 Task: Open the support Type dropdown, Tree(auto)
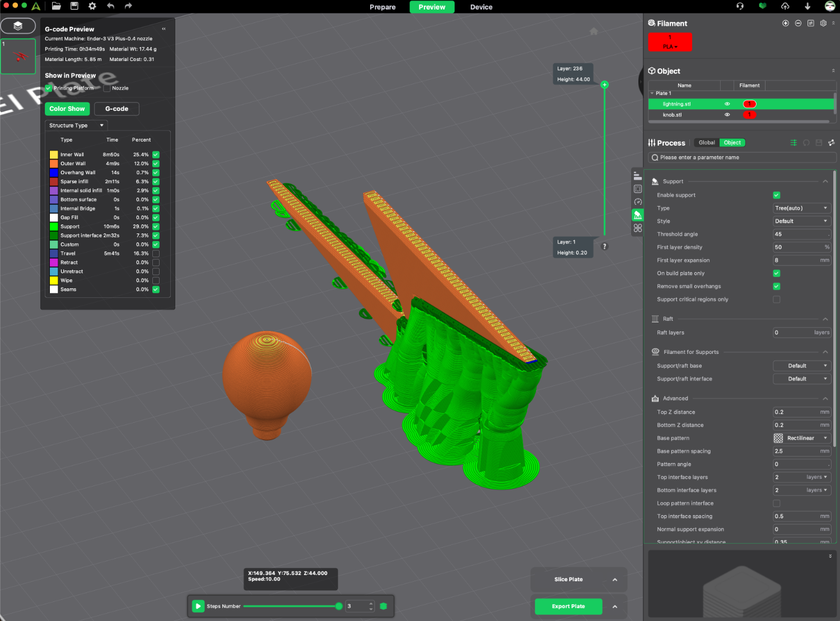(x=802, y=208)
